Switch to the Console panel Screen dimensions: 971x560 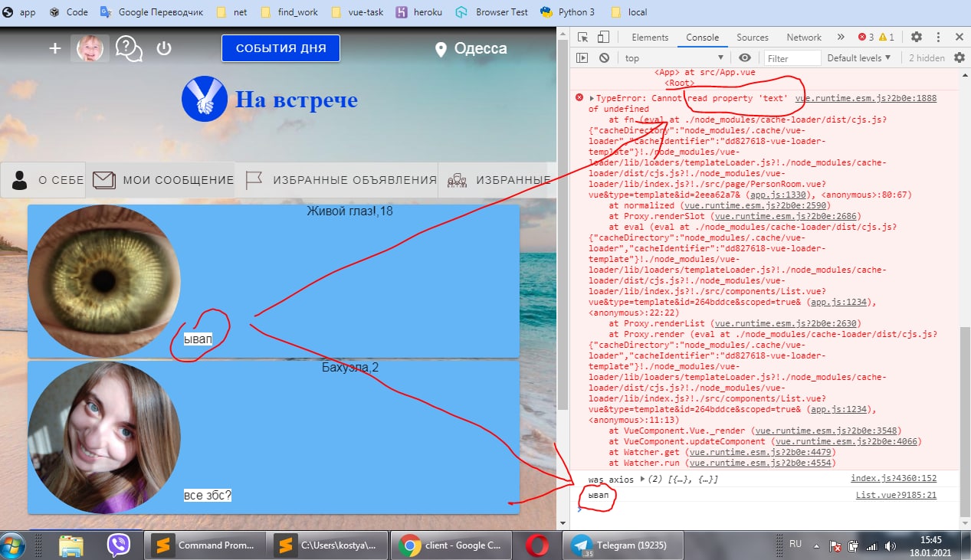pos(702,37)
